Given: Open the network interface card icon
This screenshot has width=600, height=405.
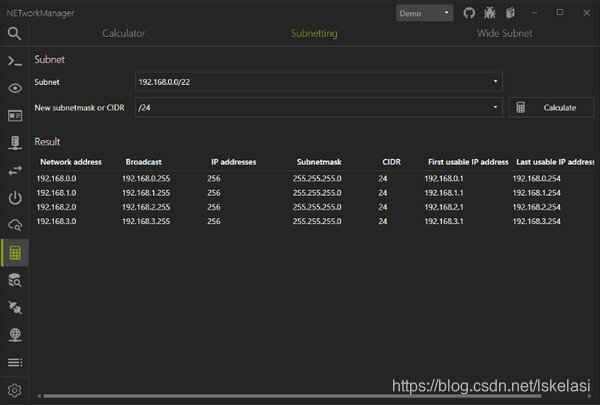Looking at the screenshot, I should (x=15, y=116).
